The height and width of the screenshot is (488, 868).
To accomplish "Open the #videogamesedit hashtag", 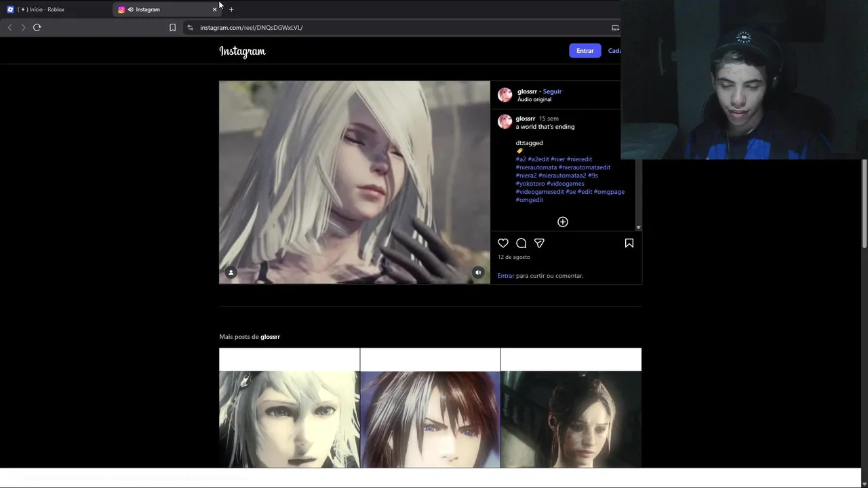I will click(540, 192).
